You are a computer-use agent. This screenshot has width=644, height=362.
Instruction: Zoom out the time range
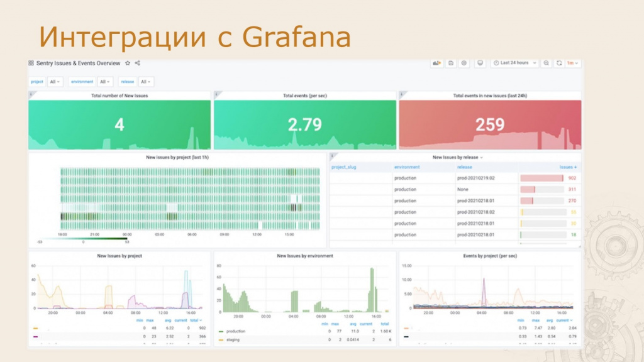tap(547, 63)
